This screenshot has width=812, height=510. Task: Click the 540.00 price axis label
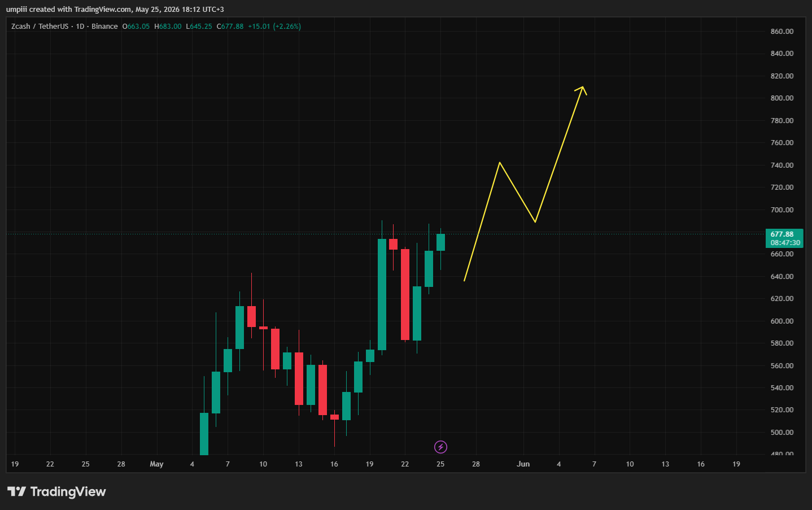(782, 388)
